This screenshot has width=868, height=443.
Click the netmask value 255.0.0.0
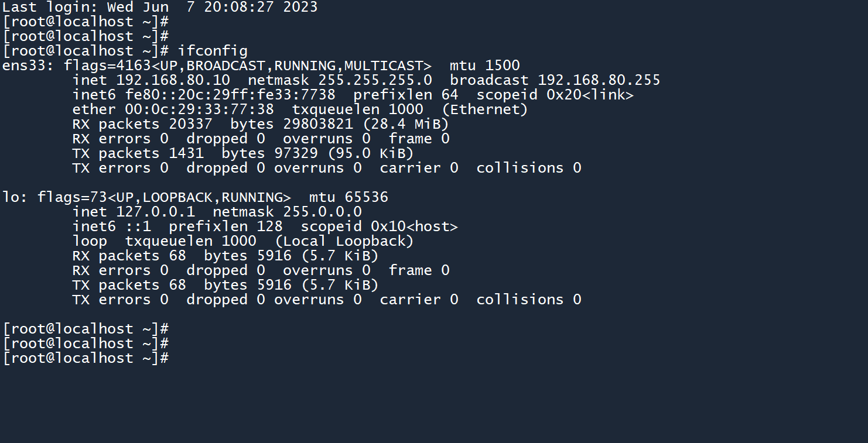(x=322, y=212)
